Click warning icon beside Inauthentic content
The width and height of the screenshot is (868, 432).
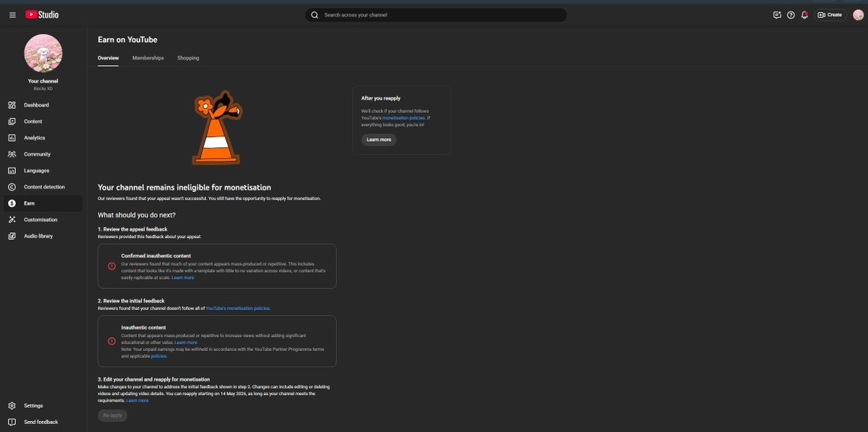tap(111, 341)
